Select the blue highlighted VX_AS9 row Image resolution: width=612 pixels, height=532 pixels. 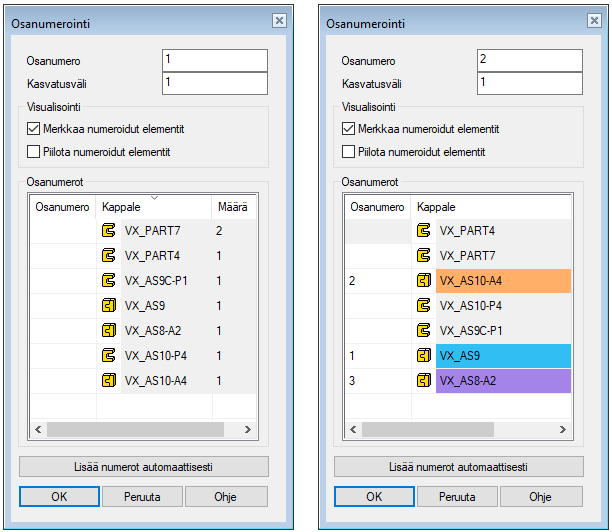[502, 356]
